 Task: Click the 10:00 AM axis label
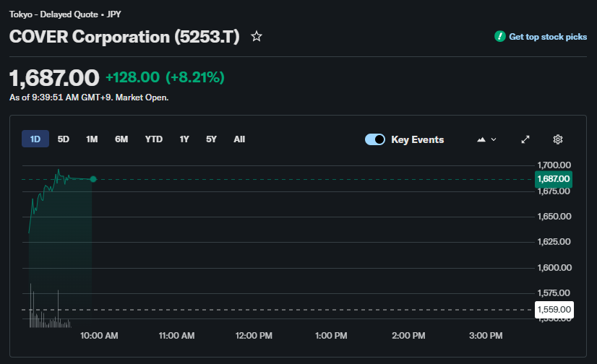click(x=99, y=336)
